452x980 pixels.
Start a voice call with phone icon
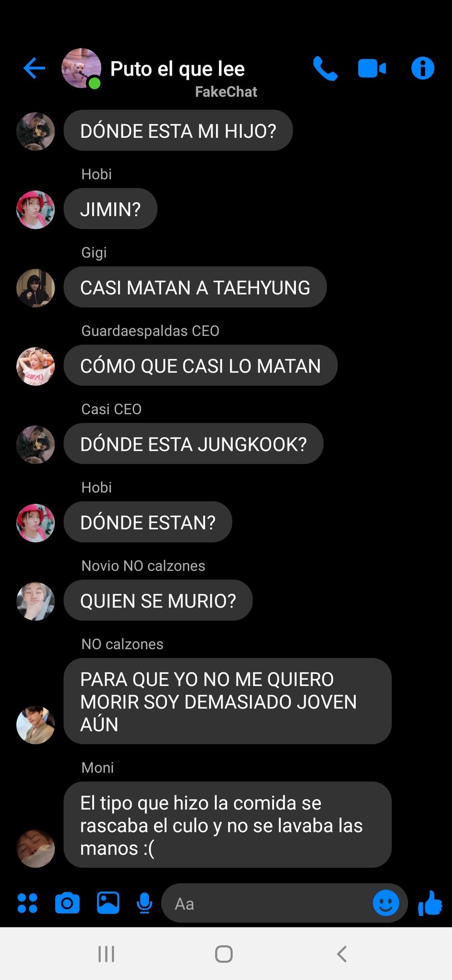click(x=325, y=68)
